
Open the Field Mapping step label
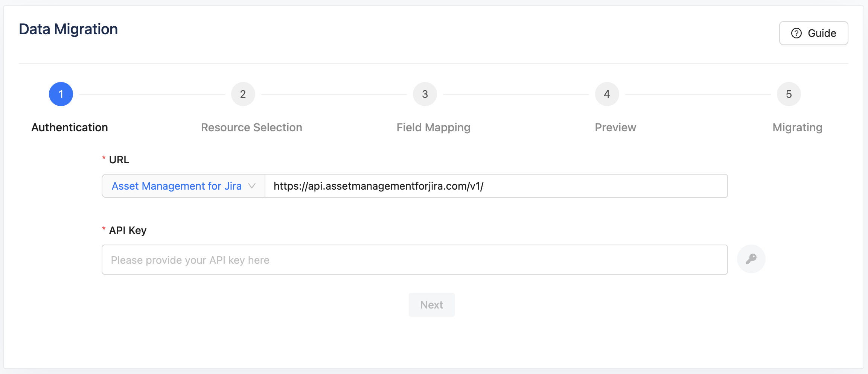(433, 128)
